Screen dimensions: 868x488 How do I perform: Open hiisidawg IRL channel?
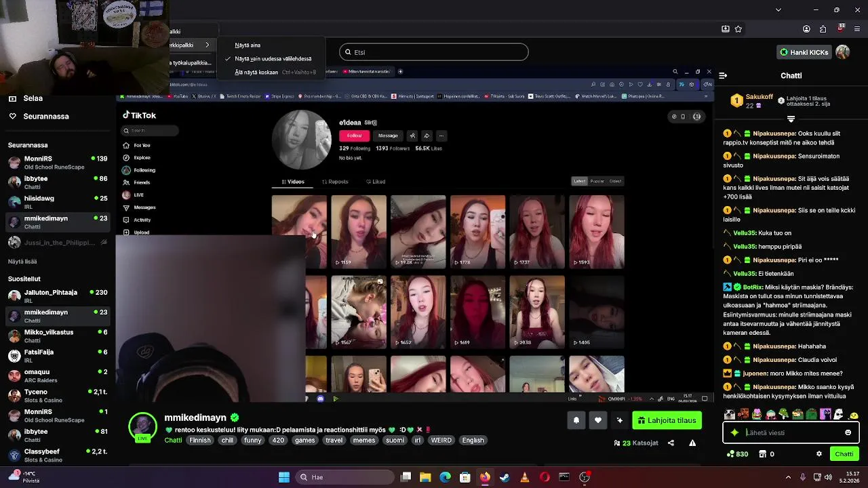[x=58, y=202]
